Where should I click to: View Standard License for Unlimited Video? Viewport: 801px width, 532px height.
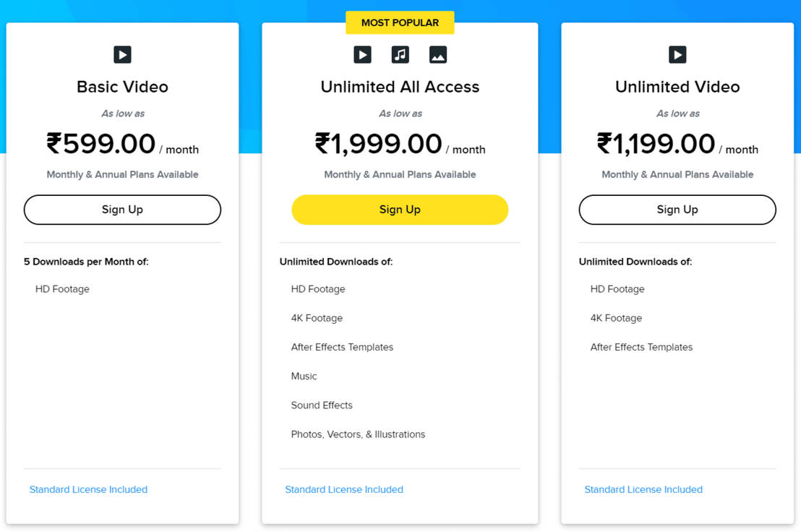643,489
